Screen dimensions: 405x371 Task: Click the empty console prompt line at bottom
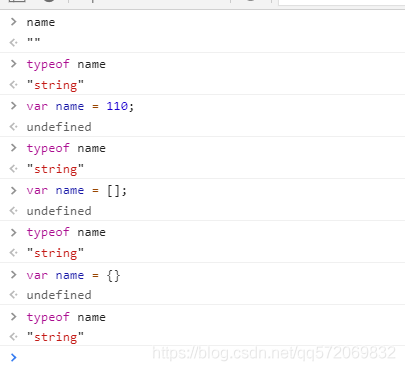[x=202, y=358]
